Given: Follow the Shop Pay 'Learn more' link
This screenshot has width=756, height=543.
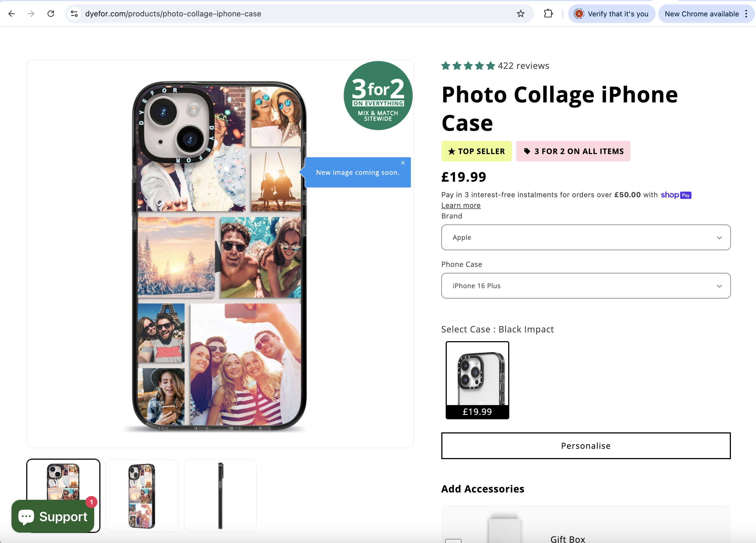Looking at the screenshot, I should (x=461, y=205).
